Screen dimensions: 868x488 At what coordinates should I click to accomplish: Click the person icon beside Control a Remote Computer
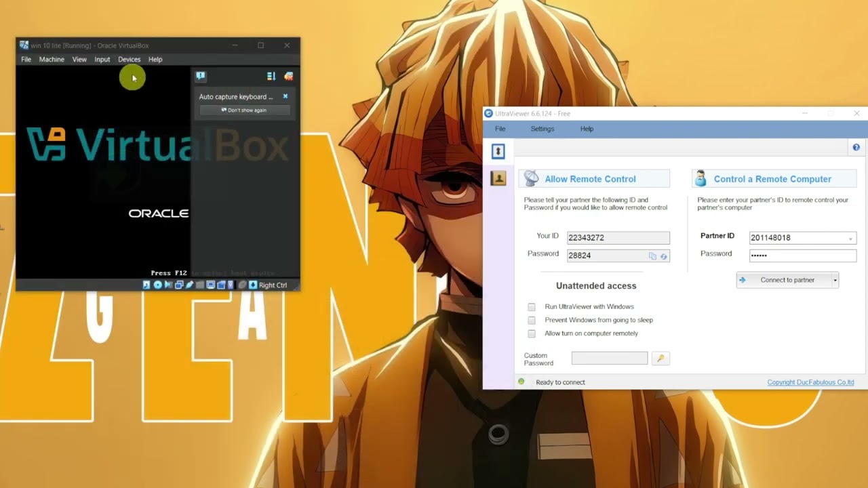click(x=701, y=178)
